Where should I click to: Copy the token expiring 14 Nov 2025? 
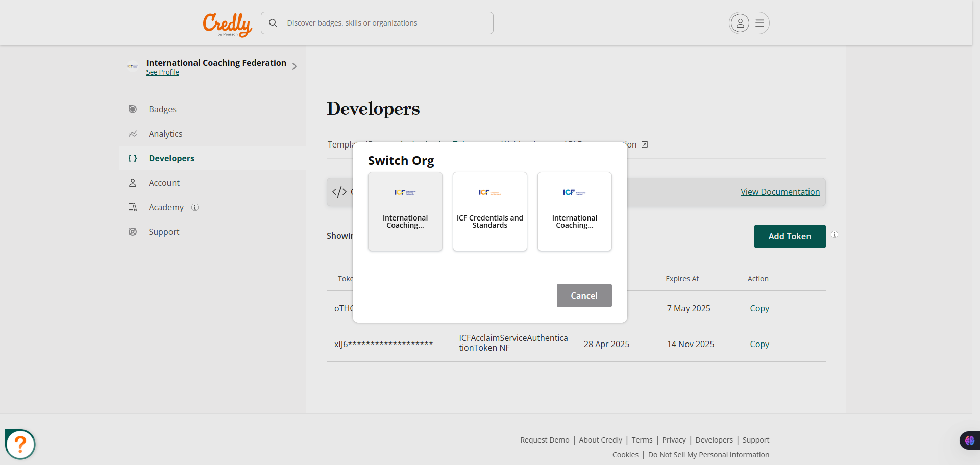(759, 344)
